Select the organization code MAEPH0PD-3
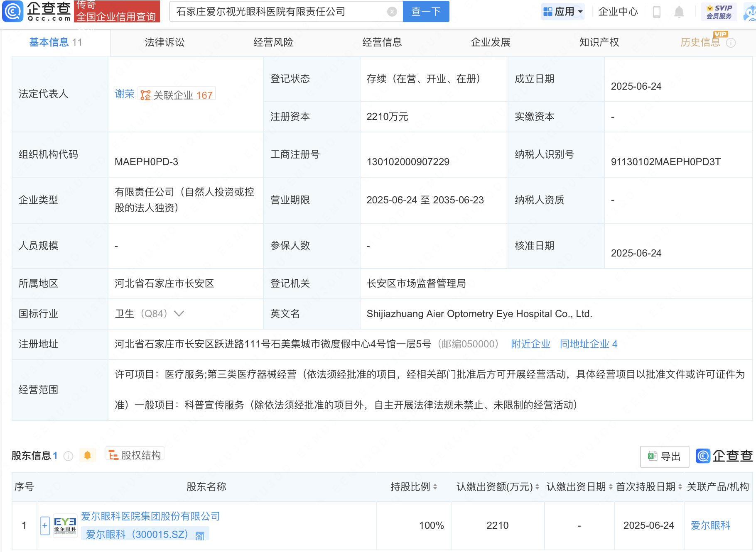 click(146, 162)
